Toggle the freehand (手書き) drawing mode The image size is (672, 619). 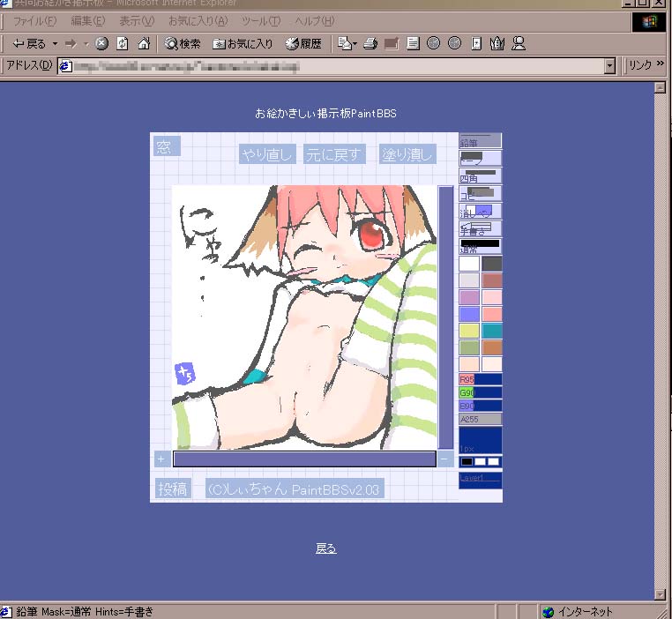480,228
